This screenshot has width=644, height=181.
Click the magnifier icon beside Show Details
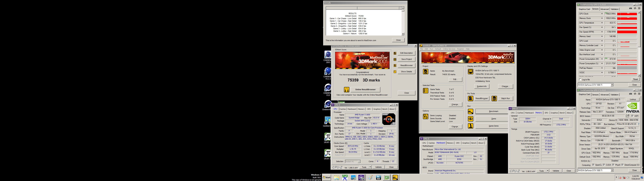395,72
